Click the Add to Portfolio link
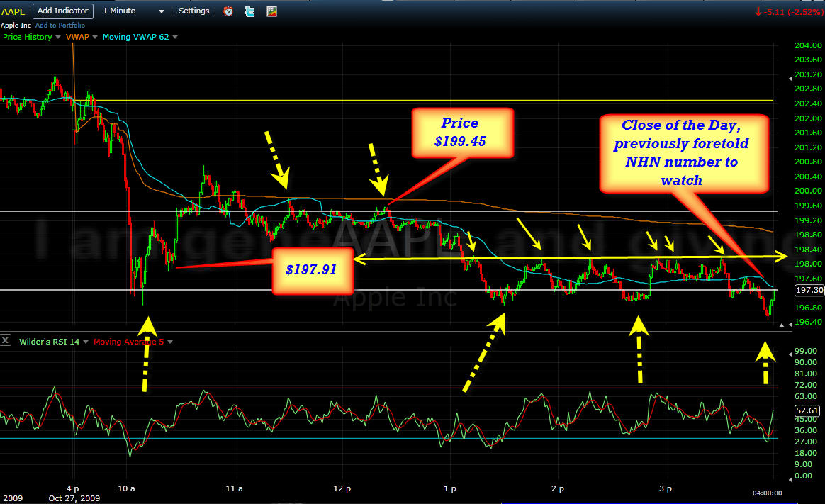The height and width of the screenshot is (504, 825). point(60,26)
